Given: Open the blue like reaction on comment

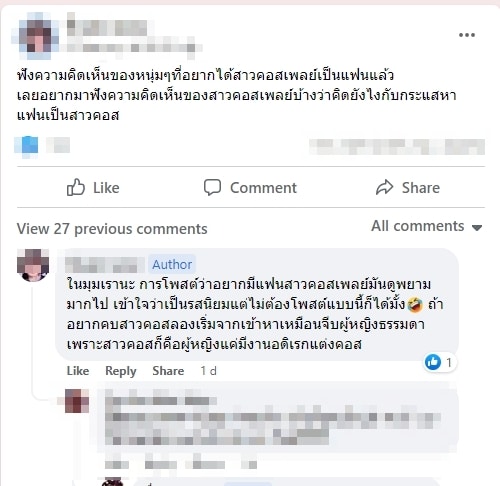Looking at the screenshot, I should point(433,362).
